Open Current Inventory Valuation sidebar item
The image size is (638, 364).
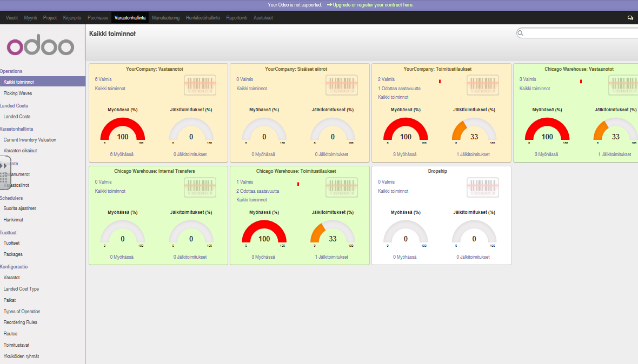[30, 140]
